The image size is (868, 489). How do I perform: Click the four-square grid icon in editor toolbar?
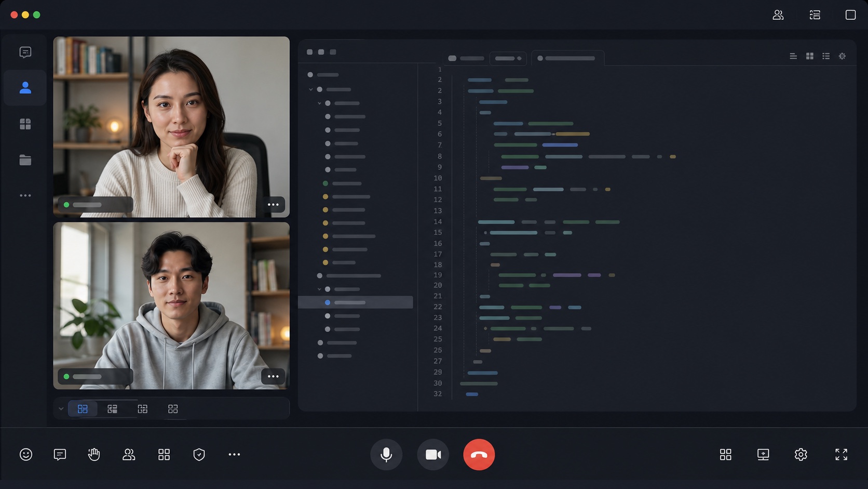click(809, 56)
